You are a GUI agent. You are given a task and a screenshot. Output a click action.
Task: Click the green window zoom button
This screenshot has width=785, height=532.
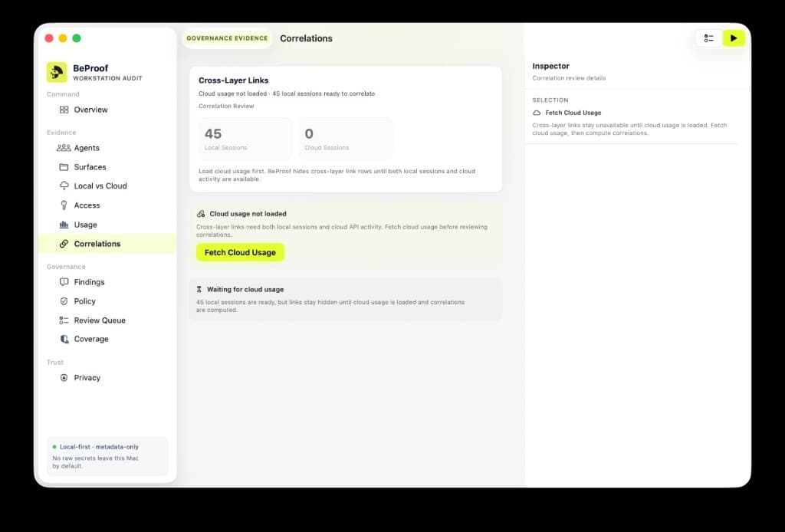77,38
